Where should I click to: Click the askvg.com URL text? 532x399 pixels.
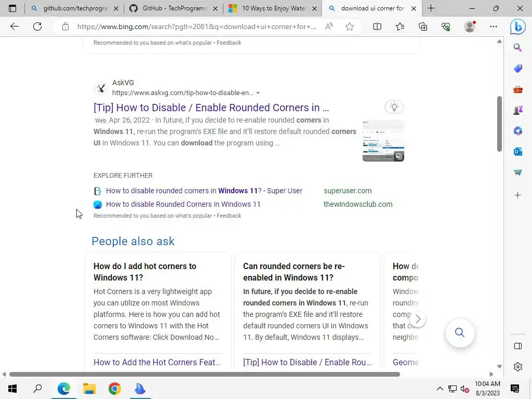click(182, 93)
